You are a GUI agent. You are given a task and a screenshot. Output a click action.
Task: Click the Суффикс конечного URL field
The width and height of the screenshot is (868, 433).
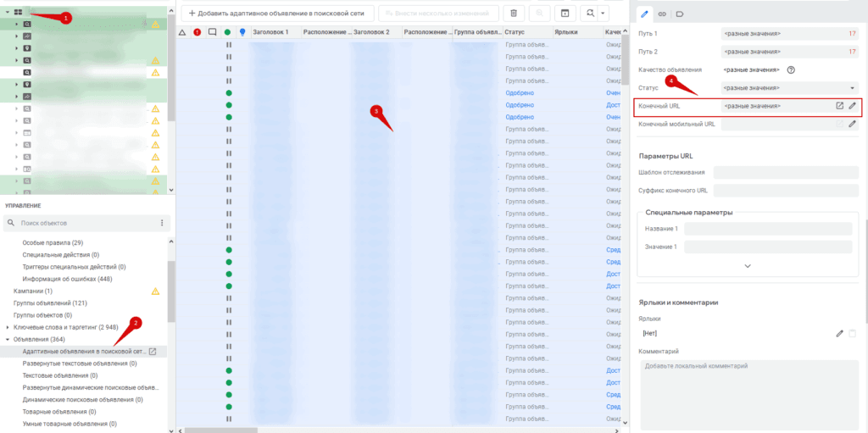click(786, 191)
